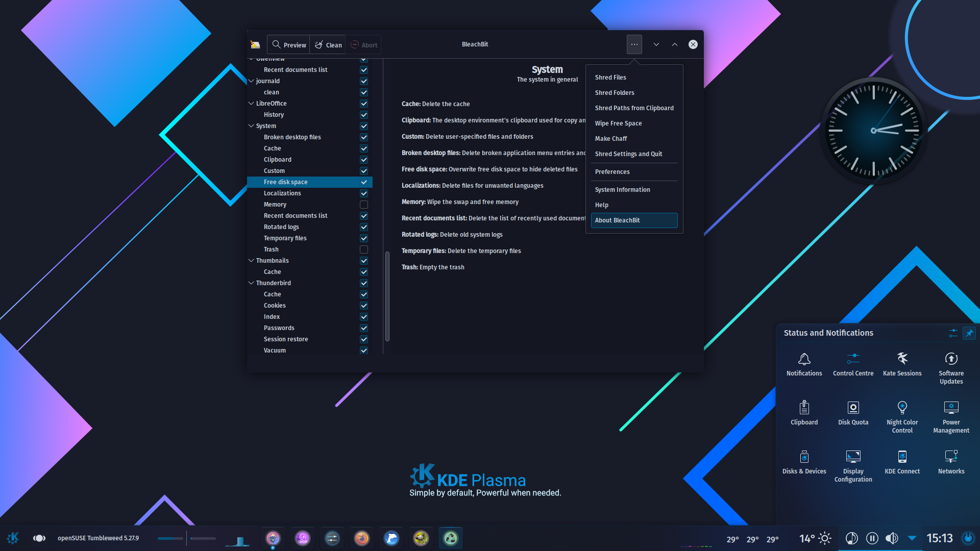
Task: Uncheck Broken desktop files checkbox
Action: (x=364, y=137)
